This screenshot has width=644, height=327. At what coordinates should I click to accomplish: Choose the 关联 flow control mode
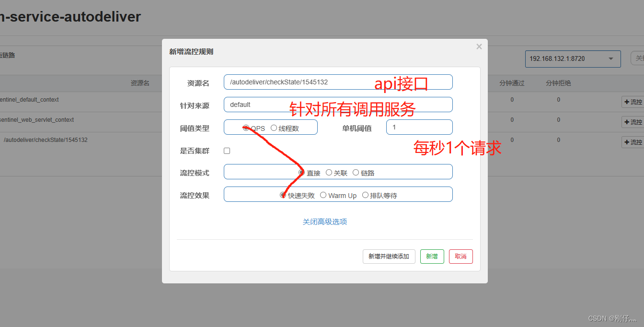[329, 172]
